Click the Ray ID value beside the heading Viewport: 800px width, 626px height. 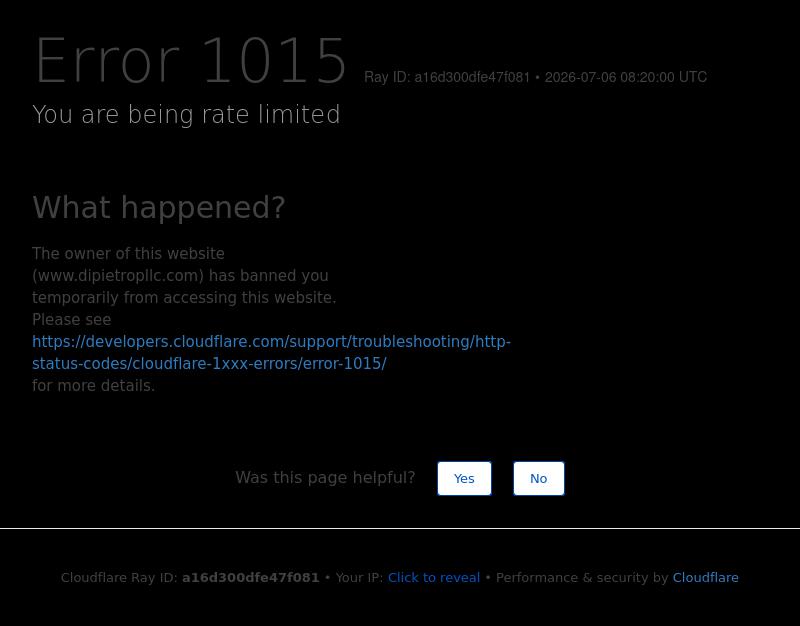point(472,77)
